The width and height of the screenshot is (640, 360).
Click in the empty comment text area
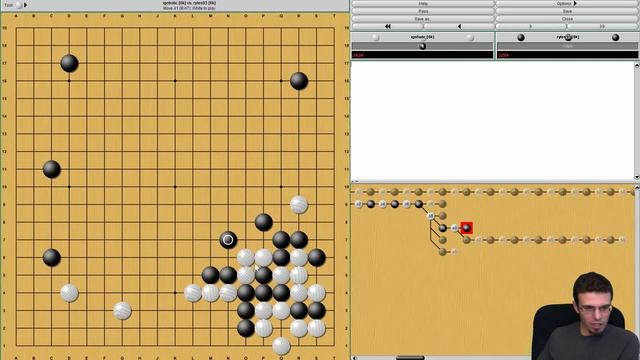492,120
